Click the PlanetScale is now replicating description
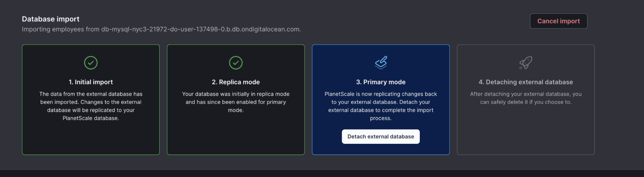The height and width of the screenshot is (177, 644). [x=381, y=106]
